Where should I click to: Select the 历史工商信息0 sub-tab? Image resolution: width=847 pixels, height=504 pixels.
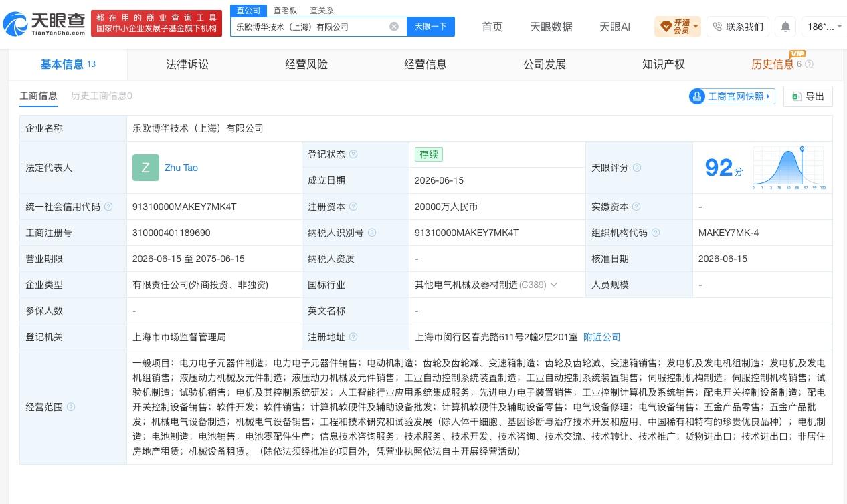102,96
